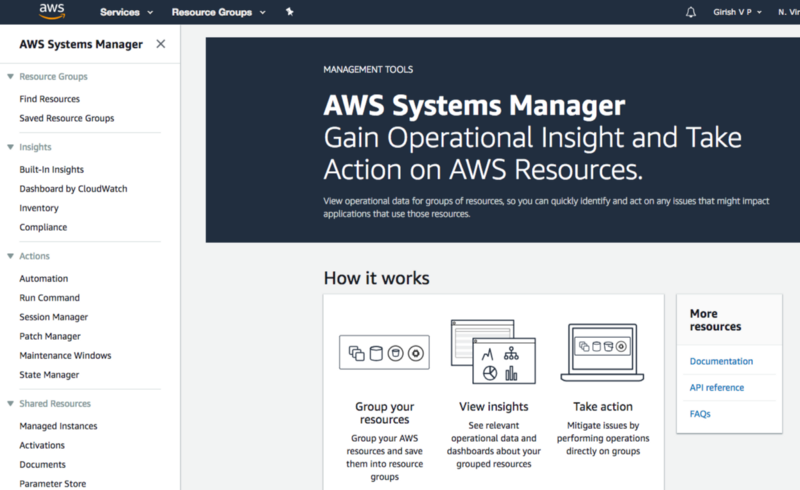
Task: Open Managed Instances
Action: pos(58,426)
